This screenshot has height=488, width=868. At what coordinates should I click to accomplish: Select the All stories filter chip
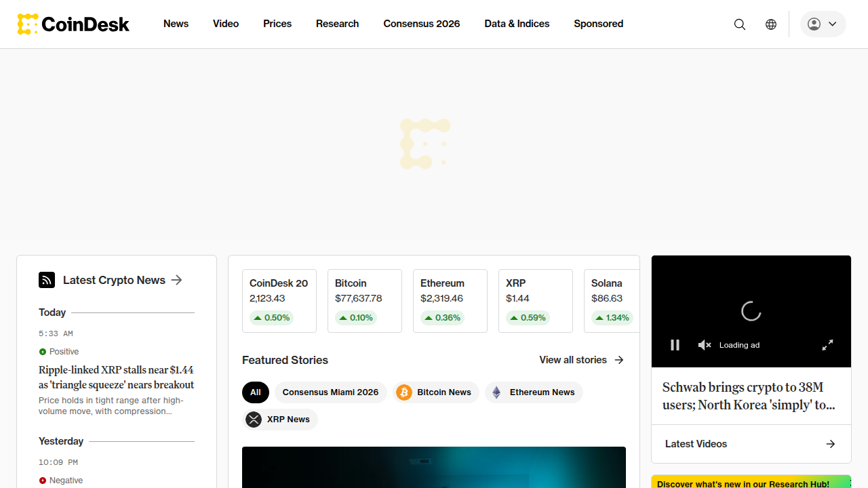[255, 392]
